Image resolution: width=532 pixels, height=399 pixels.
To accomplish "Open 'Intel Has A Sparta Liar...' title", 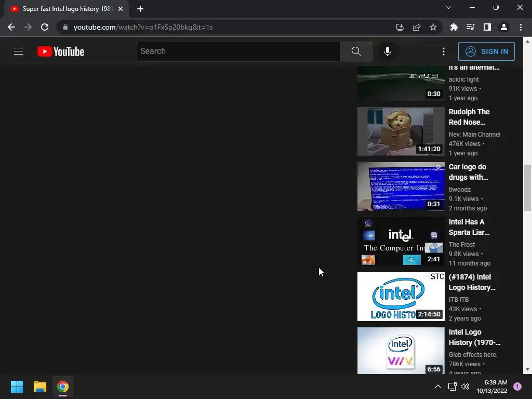I will pos(469,227).
